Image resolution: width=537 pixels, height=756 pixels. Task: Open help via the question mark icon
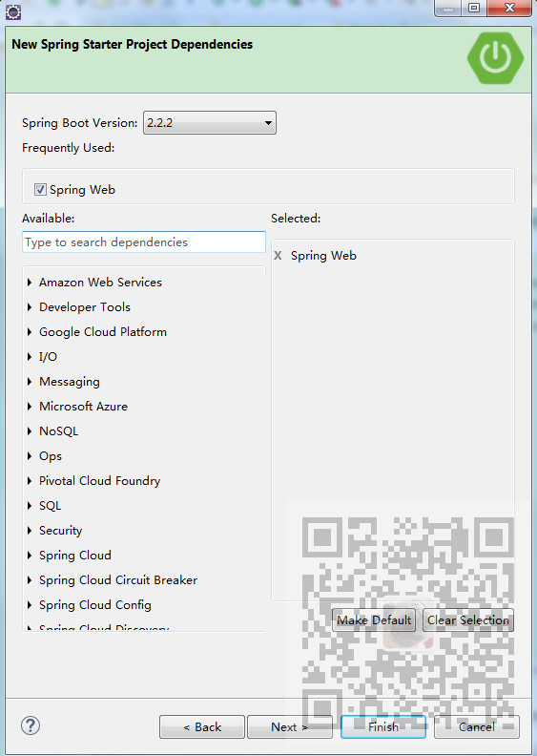31,725
